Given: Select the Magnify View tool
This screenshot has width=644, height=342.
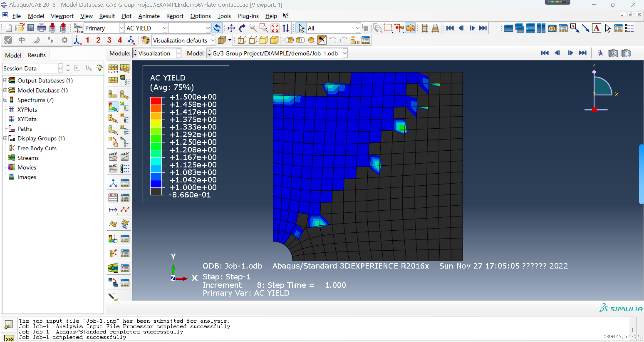Looking at the screenshot, I should point(253,28).
